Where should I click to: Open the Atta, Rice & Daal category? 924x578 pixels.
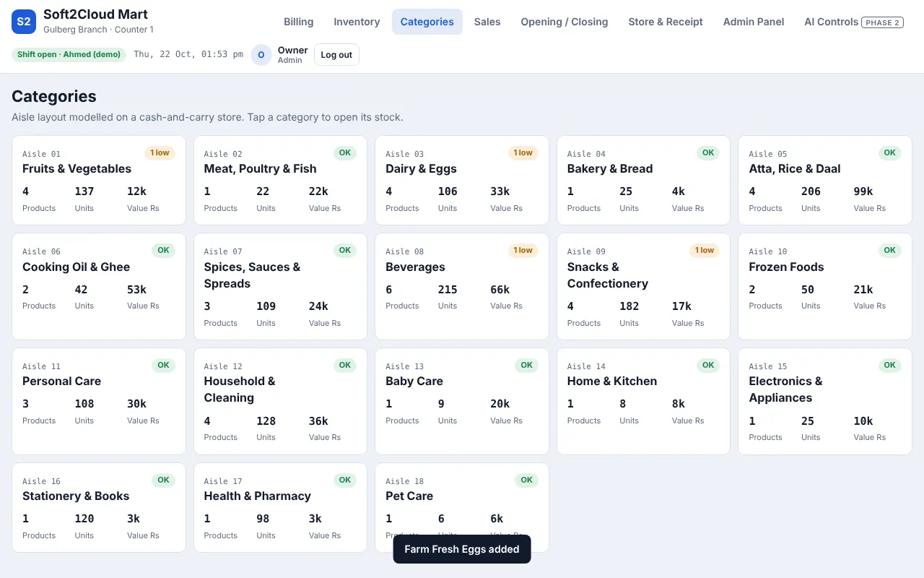[x=825, y=181]
